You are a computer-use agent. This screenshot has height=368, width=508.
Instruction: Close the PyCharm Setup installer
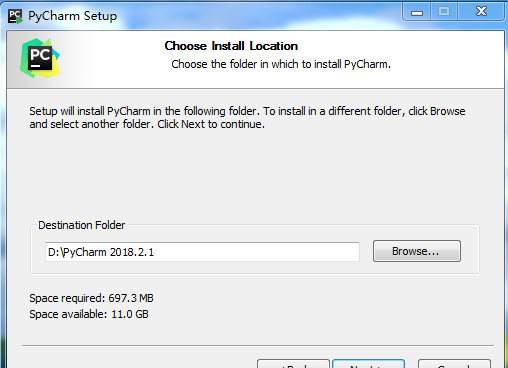(481, 12)
